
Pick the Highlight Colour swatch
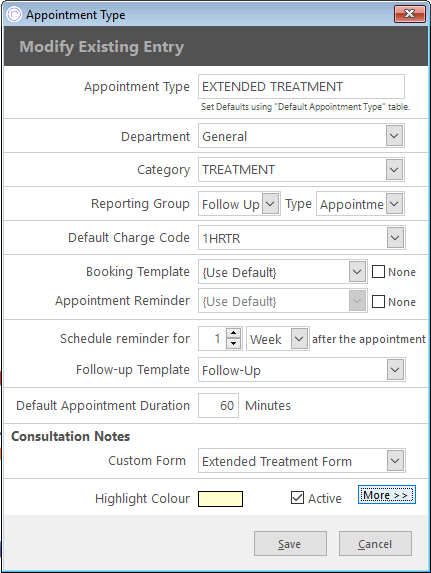220,499
